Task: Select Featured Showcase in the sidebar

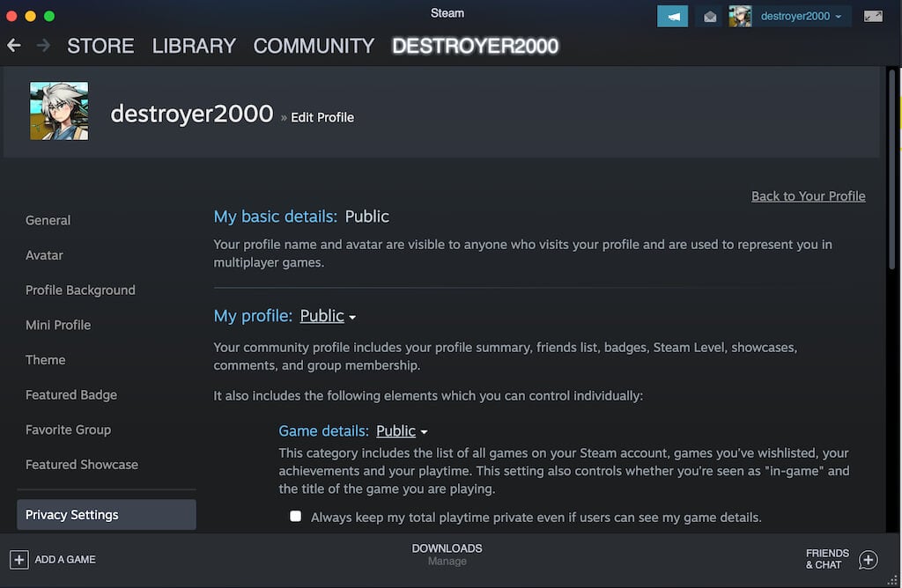Action: pyautogui.click(x=82, y=465)
